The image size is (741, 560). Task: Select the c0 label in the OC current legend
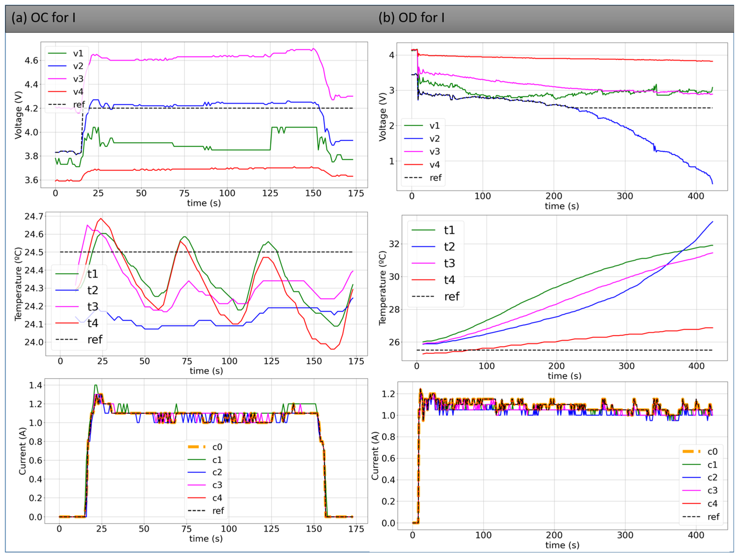tap(217, 447)
